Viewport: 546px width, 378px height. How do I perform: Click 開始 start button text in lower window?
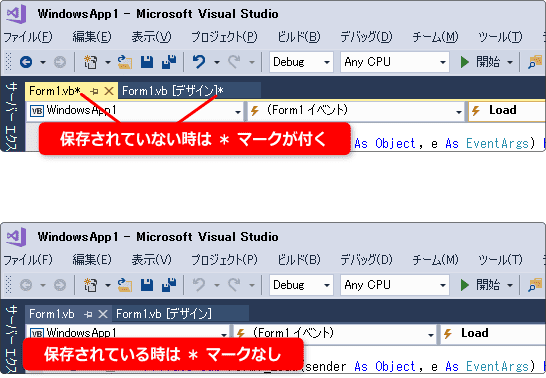[488, 285]
